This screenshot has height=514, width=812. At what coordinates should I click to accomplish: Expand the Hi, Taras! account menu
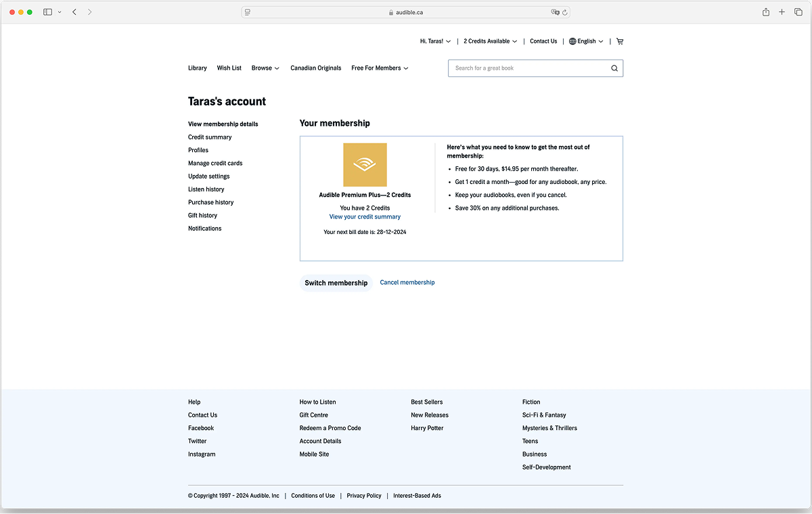tap(435, 41)
